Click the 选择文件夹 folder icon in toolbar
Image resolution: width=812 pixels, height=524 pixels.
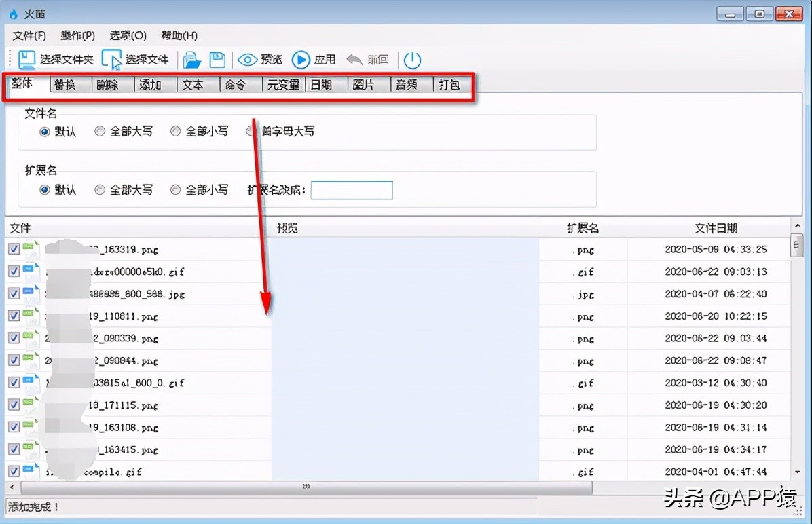[26, 60]
